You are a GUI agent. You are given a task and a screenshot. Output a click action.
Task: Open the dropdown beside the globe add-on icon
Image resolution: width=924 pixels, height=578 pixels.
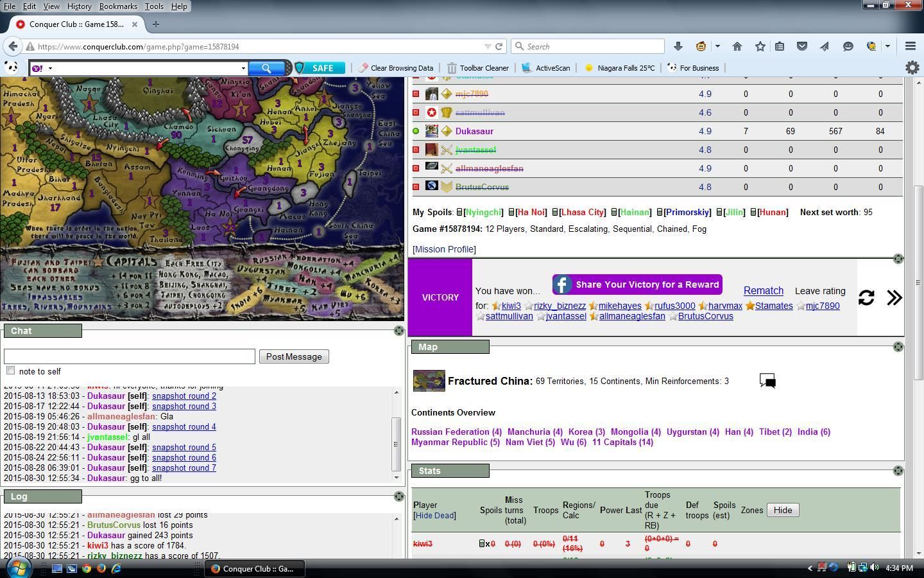[887, 46]
